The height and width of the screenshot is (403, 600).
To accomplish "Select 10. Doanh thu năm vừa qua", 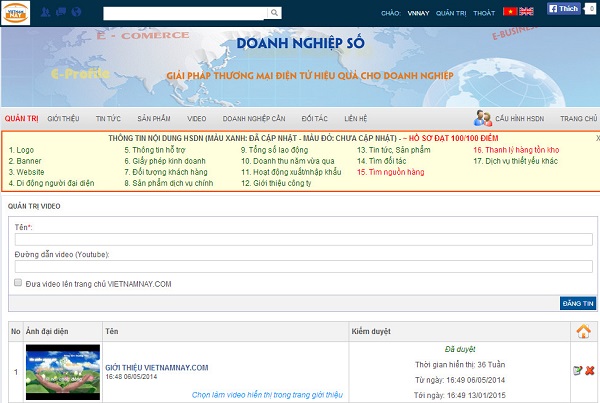I will click(288, 161).
